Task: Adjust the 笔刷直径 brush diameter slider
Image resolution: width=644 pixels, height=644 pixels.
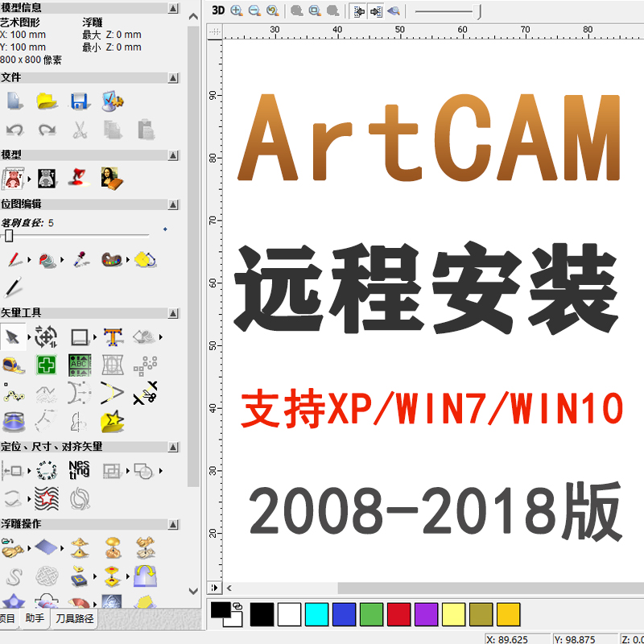Action: [x=9, y=236]
